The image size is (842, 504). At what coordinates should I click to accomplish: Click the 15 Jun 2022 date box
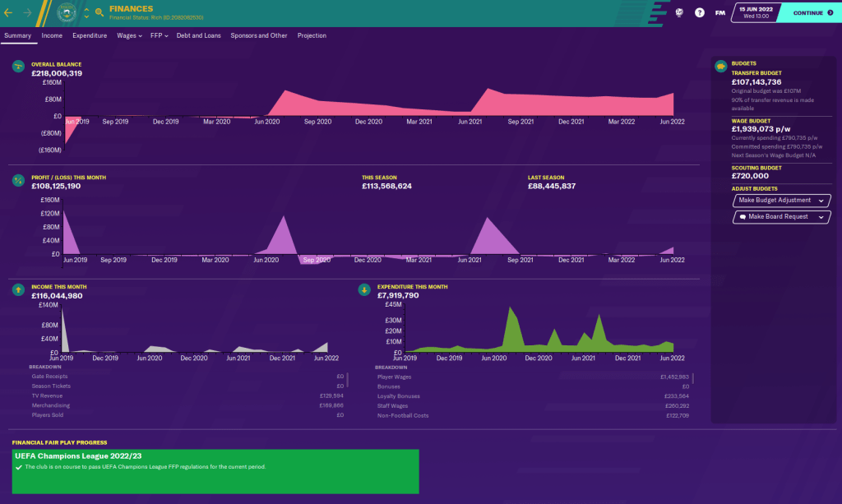(x=754, y=12)
